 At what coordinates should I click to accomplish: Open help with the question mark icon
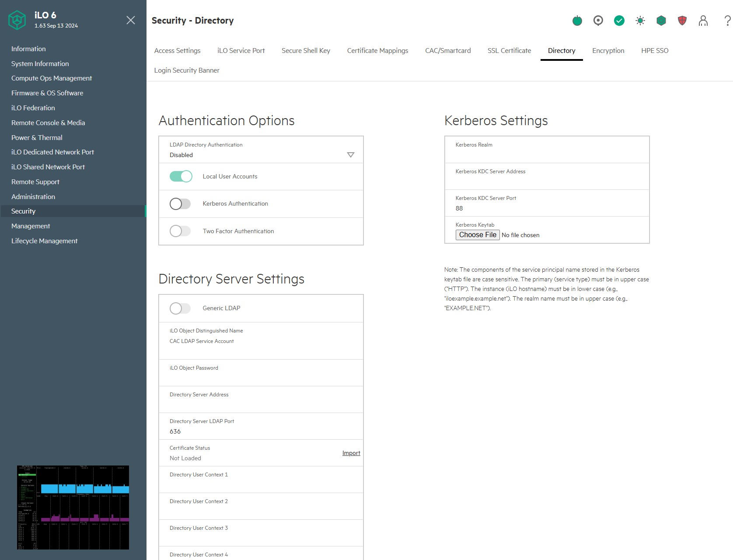tap(727, 21)
